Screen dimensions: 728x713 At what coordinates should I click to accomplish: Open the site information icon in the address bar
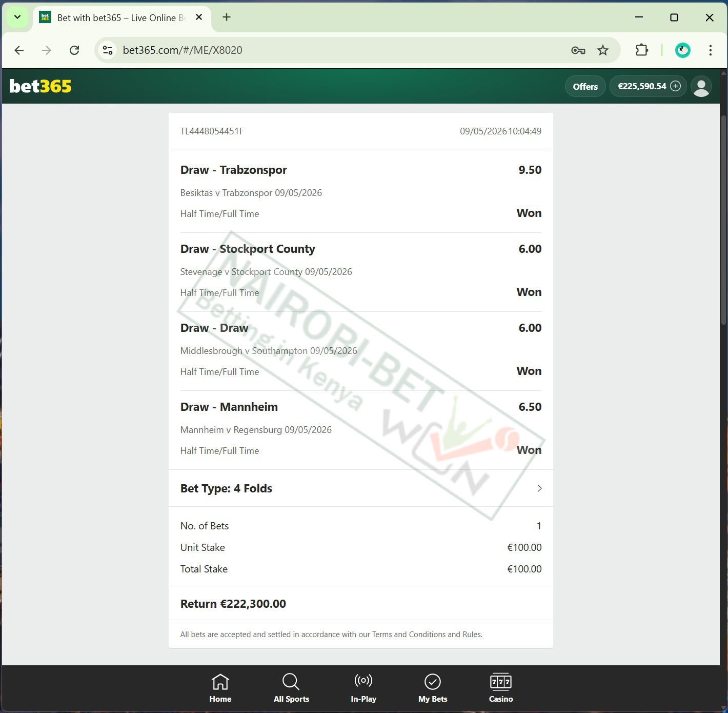tap(108, 50)
